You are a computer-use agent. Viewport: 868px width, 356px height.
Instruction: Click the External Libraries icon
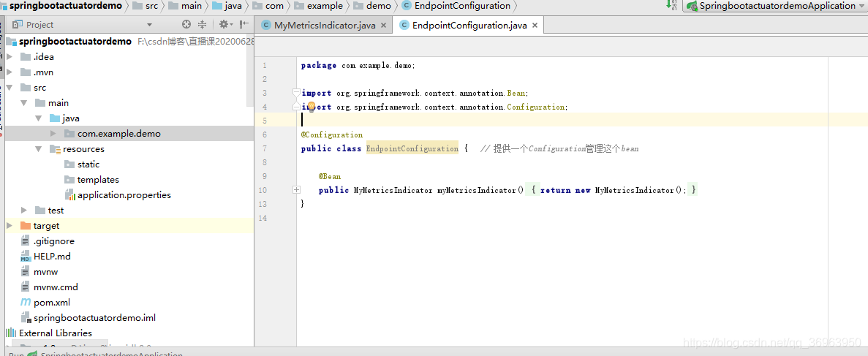pos(11,333)
